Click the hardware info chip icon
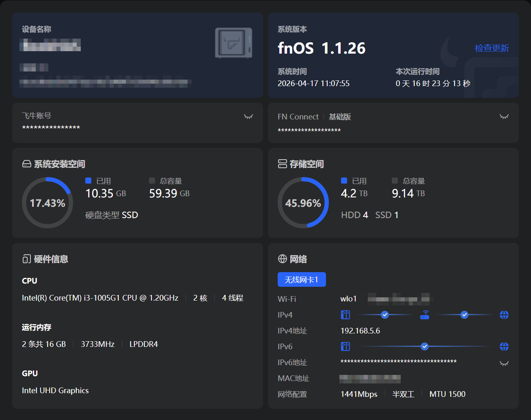 (x=27, y=259)
